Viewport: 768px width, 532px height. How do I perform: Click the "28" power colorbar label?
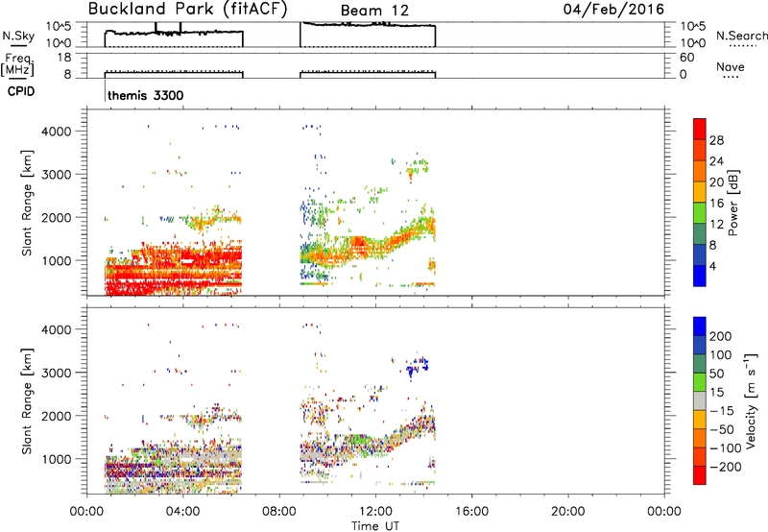click(x=716, y=140)
